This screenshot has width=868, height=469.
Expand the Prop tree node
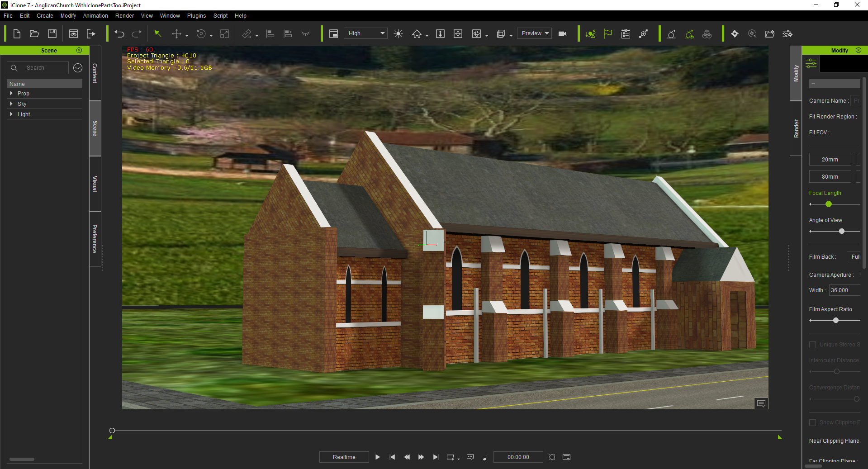pos(11,93)
